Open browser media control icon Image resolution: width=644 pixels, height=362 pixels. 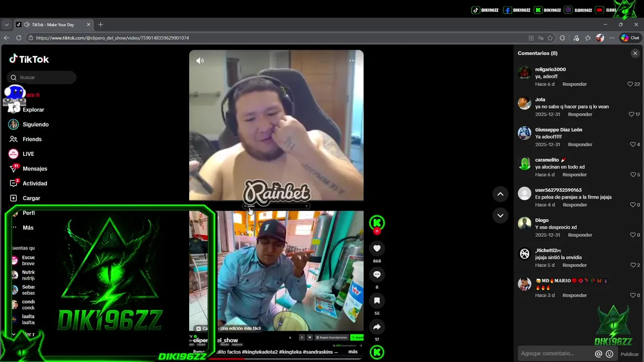[x=576, y=38]
